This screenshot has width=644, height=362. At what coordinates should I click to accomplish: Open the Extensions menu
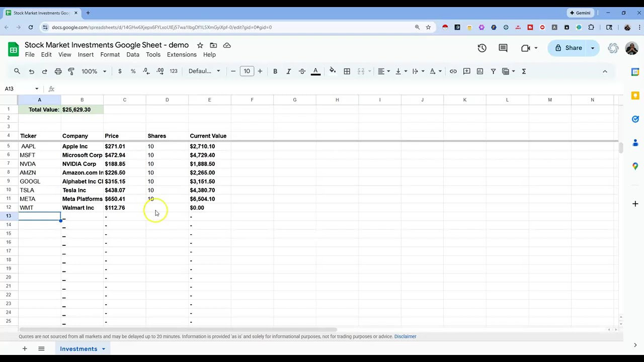click(x=182, y=55)
